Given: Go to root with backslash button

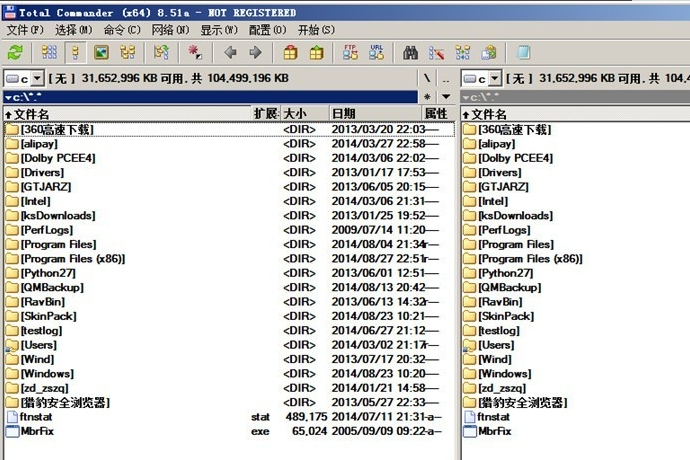Looking at the screenshot, I should pyautogui.click(x=427, y=78).
